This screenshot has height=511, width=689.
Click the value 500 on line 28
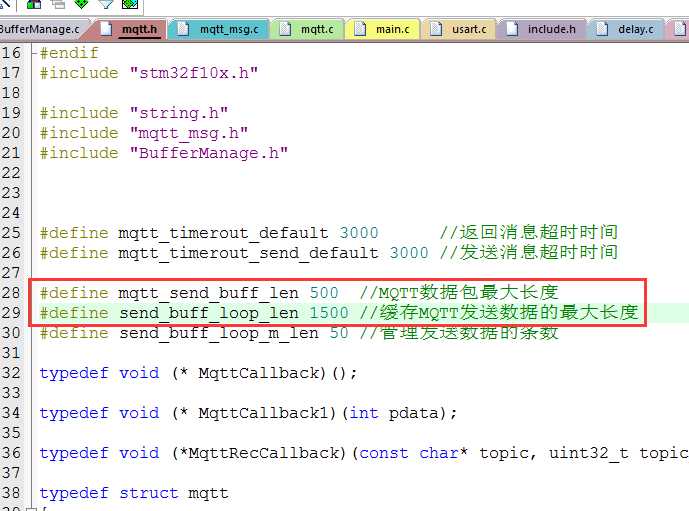coord(324,293)
